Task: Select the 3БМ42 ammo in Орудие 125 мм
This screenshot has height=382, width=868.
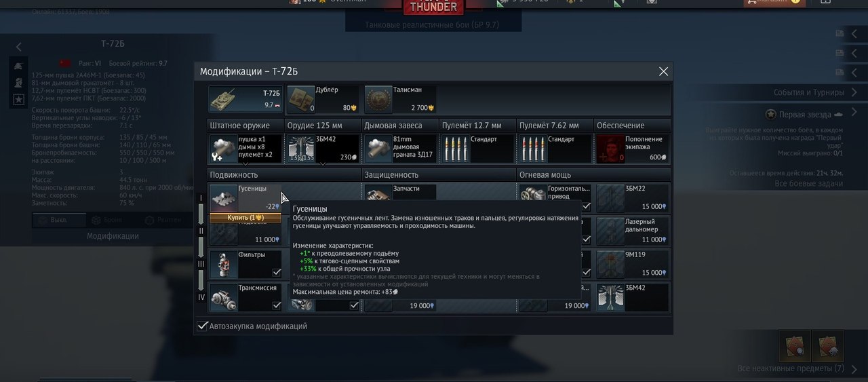Action: tap(323, 148)
